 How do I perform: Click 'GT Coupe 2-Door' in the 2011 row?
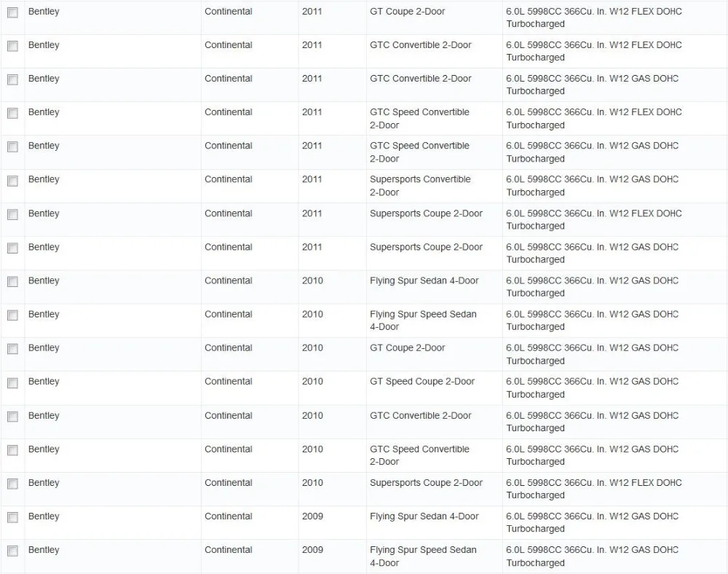tap(407, 11)
